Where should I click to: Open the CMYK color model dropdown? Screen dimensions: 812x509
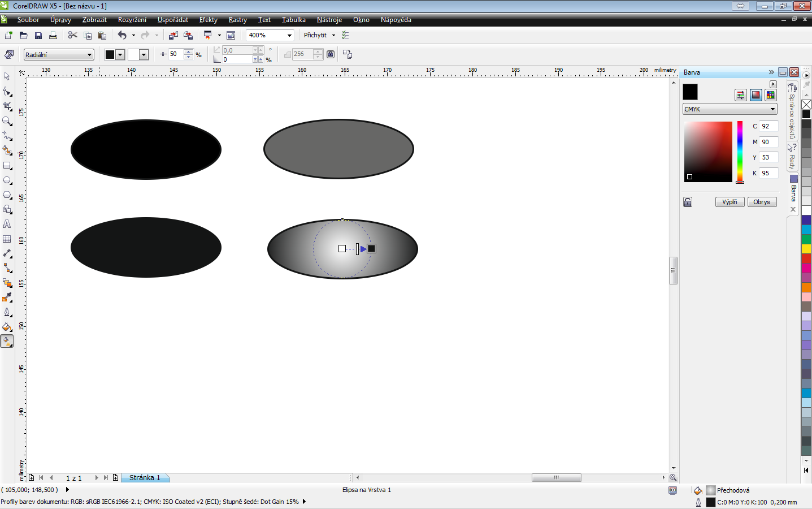pos(730,109)
